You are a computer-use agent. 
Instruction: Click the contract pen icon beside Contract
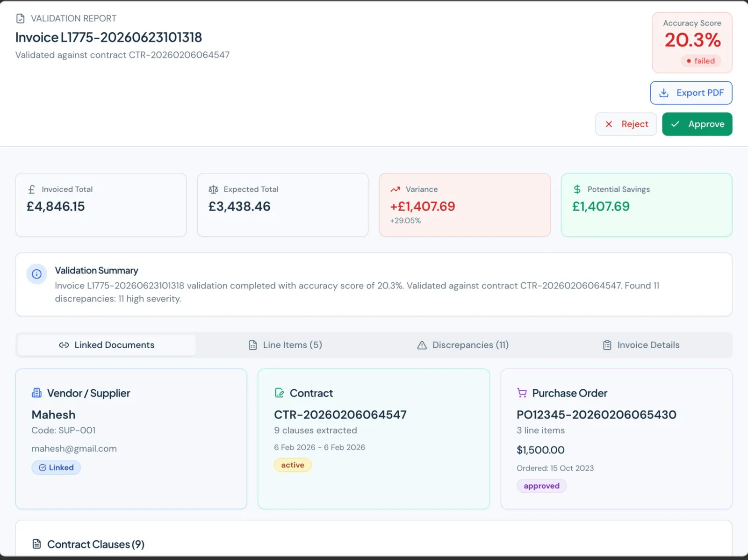click(279, 393)
